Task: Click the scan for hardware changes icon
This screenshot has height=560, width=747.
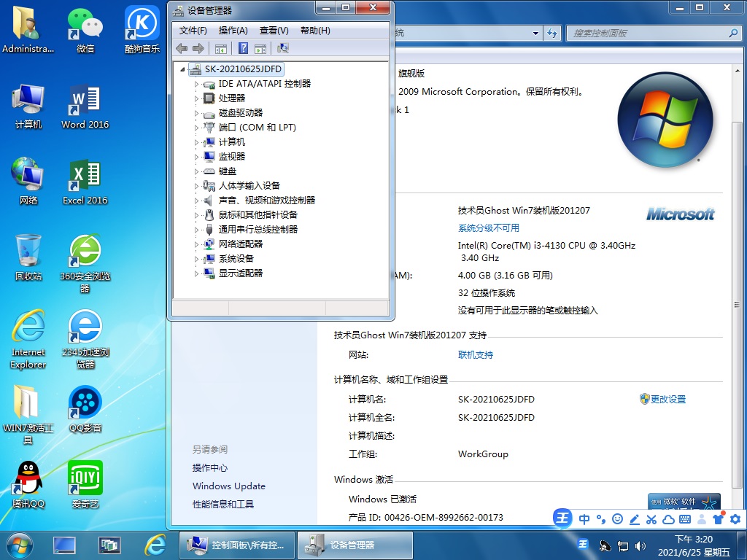Action: (x=283, y=48)
